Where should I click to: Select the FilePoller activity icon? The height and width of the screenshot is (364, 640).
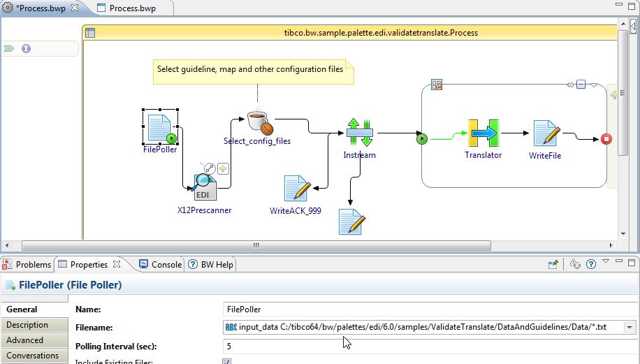pyautogui.click(x=159, y=128)
